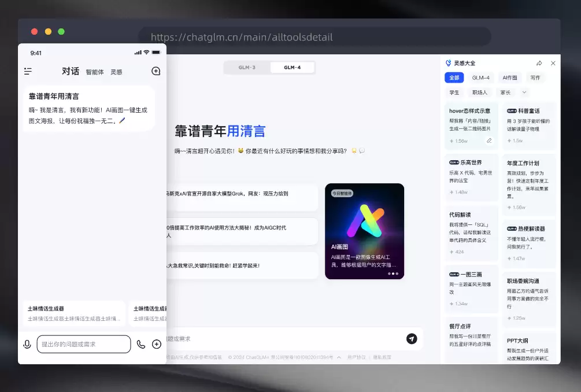
Task: Expand the chevron next to 家长 filter
Action: tap(524, 93)
